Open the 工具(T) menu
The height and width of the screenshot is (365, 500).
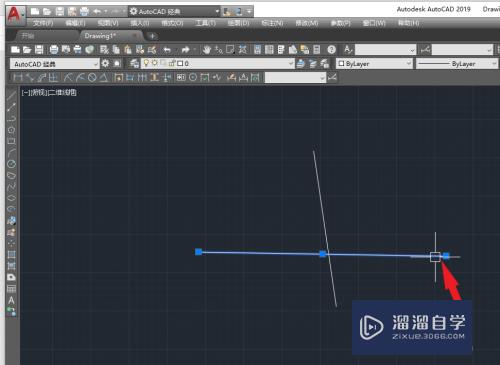205,23
